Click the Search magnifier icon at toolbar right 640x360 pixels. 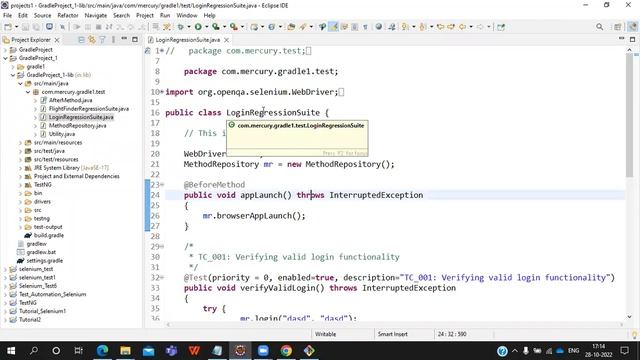click(599, 27)
